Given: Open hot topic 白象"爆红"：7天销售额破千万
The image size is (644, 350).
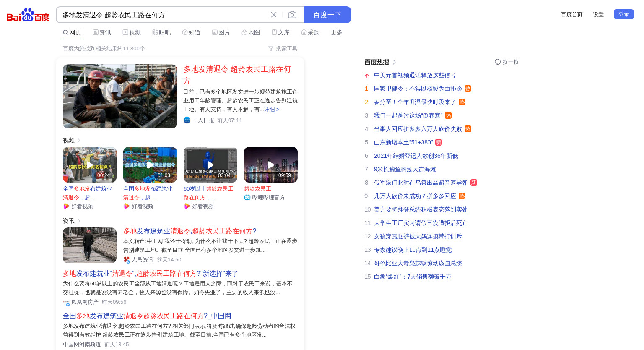Looking at the screenshot, I should click(x=413, y=277).
